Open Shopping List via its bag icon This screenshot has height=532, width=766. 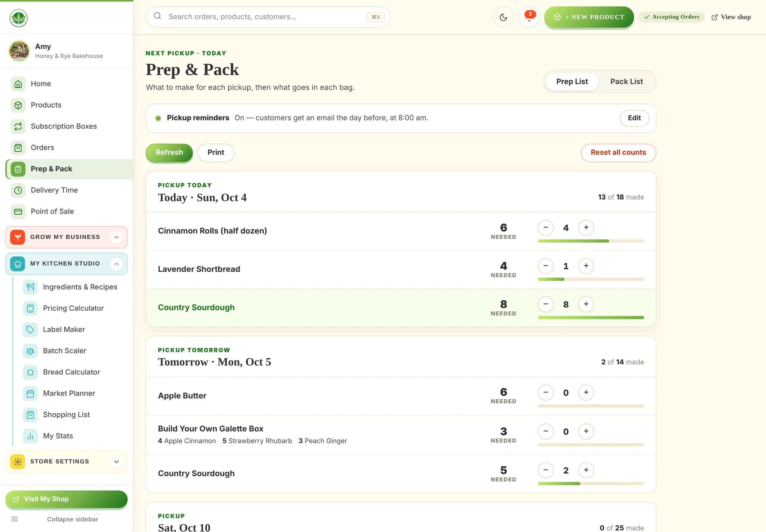[30, 415]
